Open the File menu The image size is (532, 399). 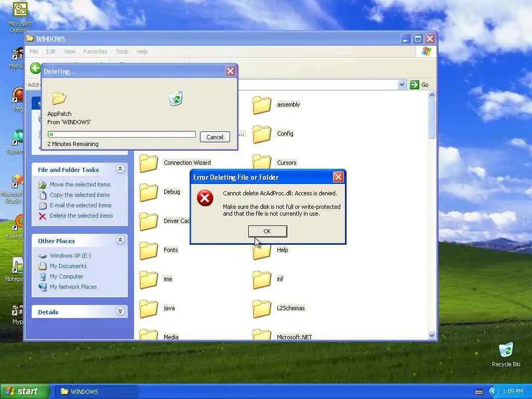[34, 51]
